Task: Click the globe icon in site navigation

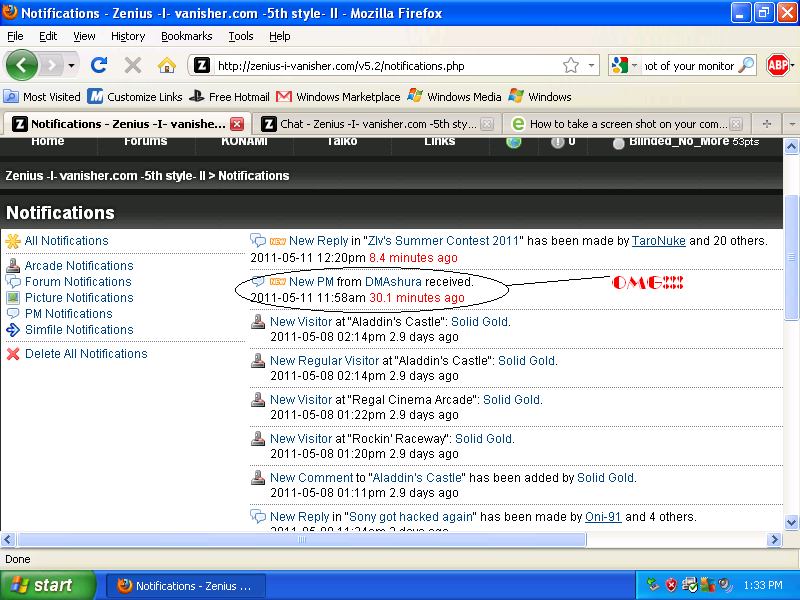Action: (514, 142)
